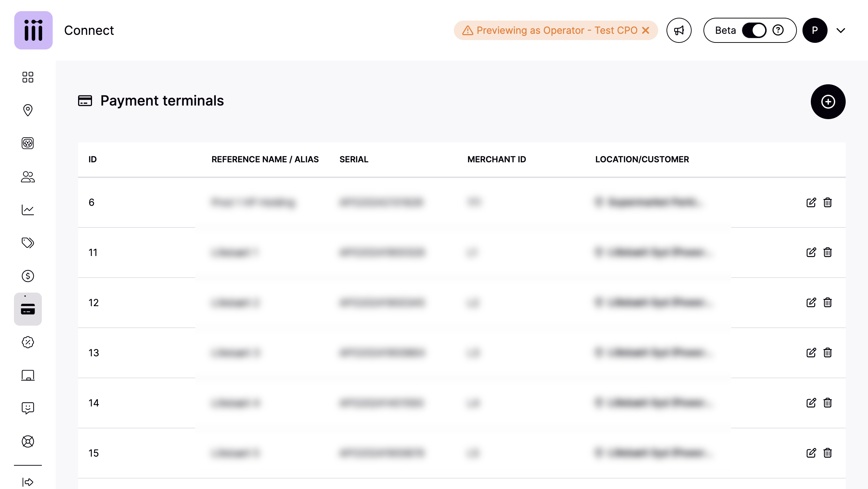Edit payment terminal with ID 6
Image resolution: width=868 pixels, height=489 pixels.
[811, 202]
